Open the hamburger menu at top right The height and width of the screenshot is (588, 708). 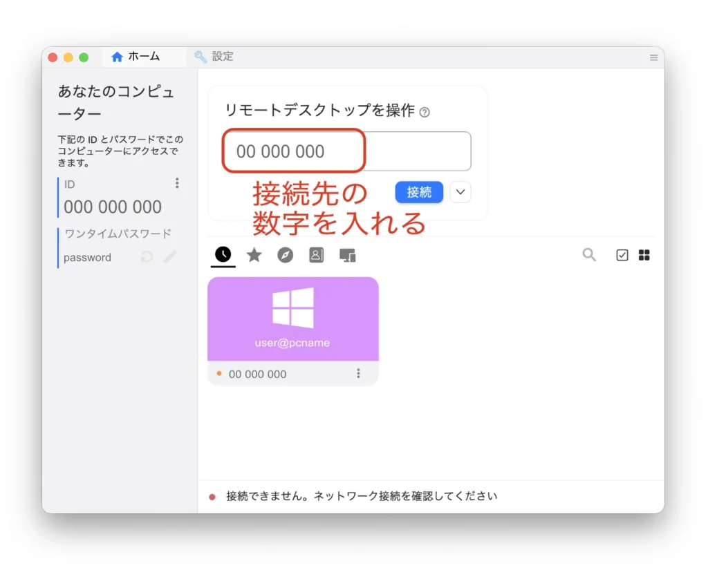click(x=653, y=57)
